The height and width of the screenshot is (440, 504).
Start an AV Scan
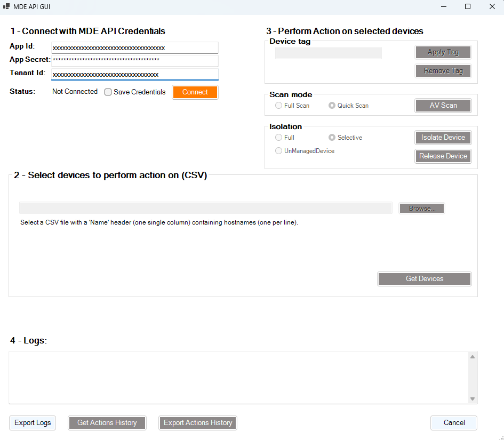pos(443,105)
